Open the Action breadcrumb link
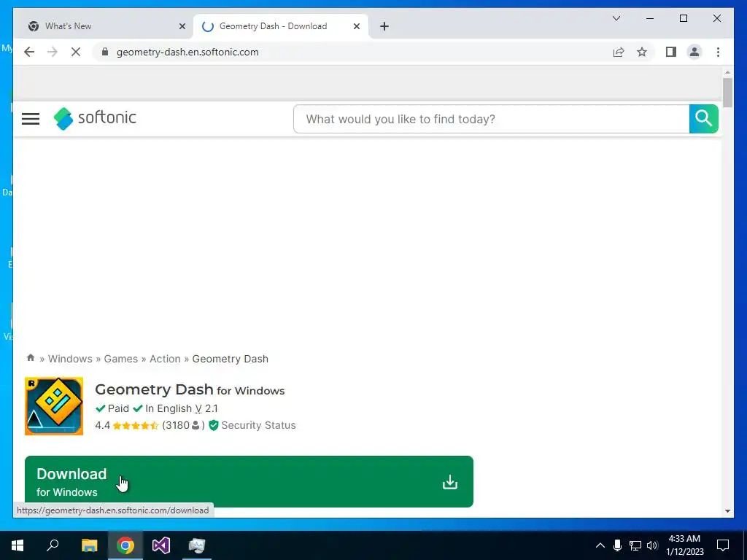The image size is (747, 560). coord(165,359)
